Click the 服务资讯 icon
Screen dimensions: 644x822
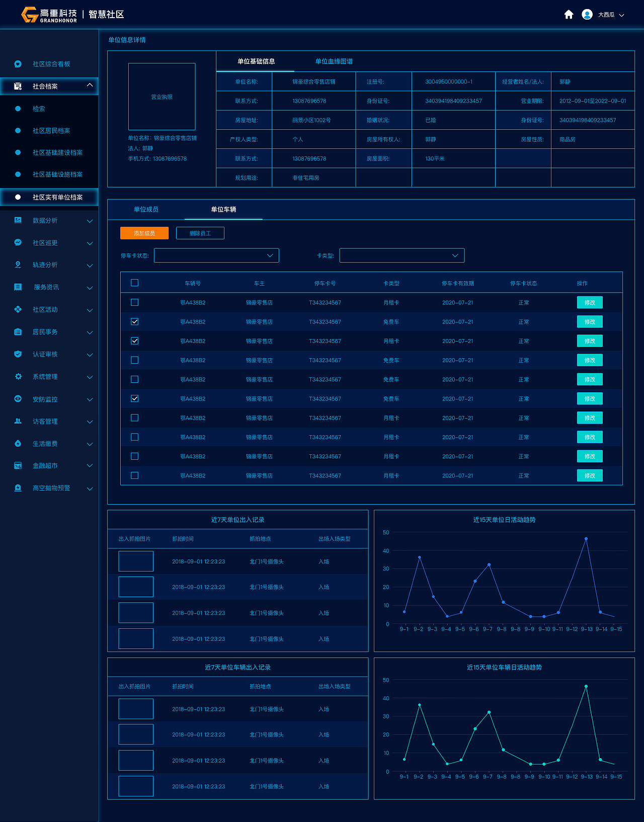point(18,287)
